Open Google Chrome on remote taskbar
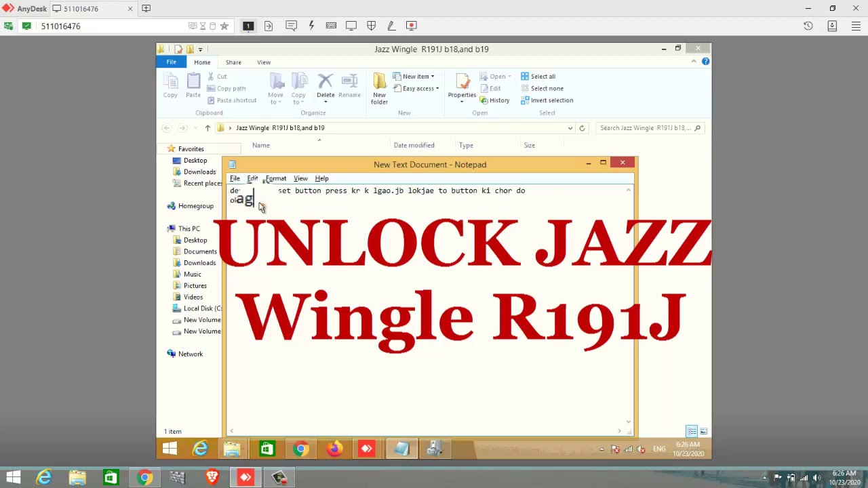The height and width of the screenshot is (488, 868). point(300,449)
